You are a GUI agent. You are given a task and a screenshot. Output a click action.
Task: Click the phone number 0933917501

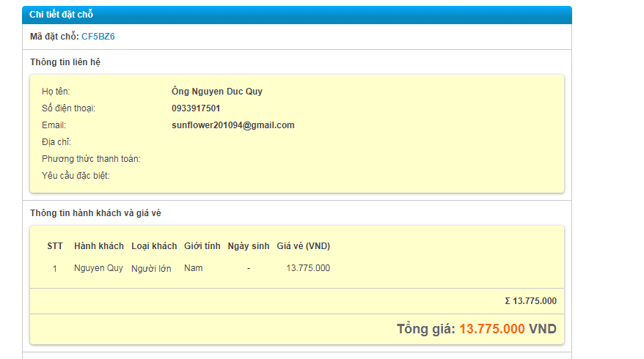[196, 108]
